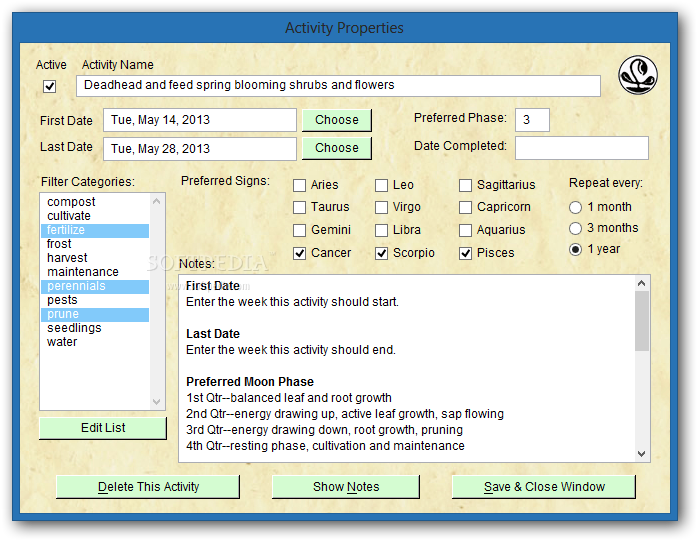
Task: Check the Capricorn sign box
Action: coord(466,207)
